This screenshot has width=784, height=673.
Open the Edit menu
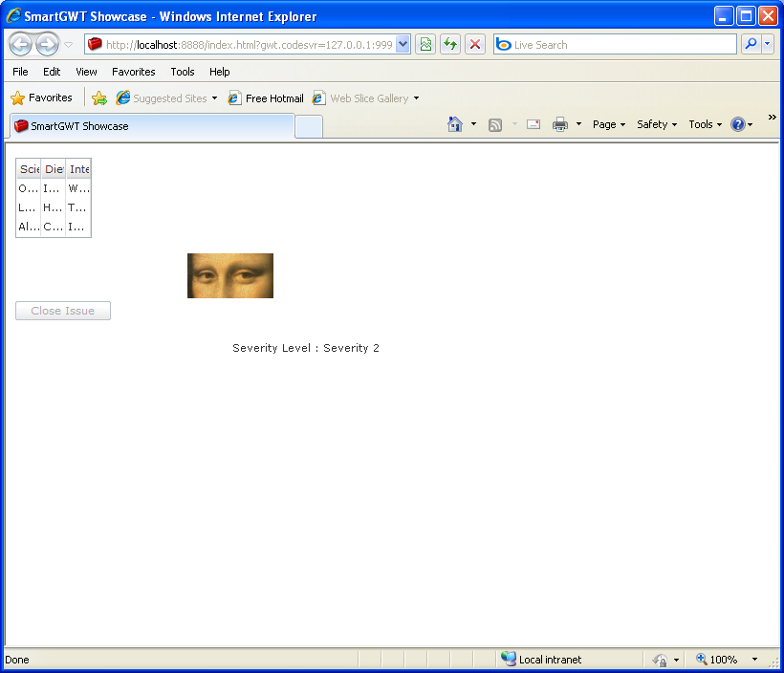pos(52,72)
